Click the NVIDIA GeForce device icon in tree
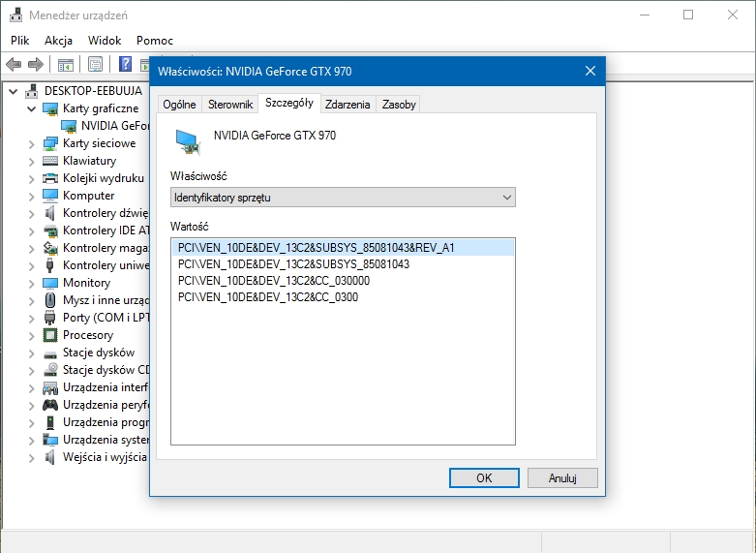756x553 pixels. 69,126
